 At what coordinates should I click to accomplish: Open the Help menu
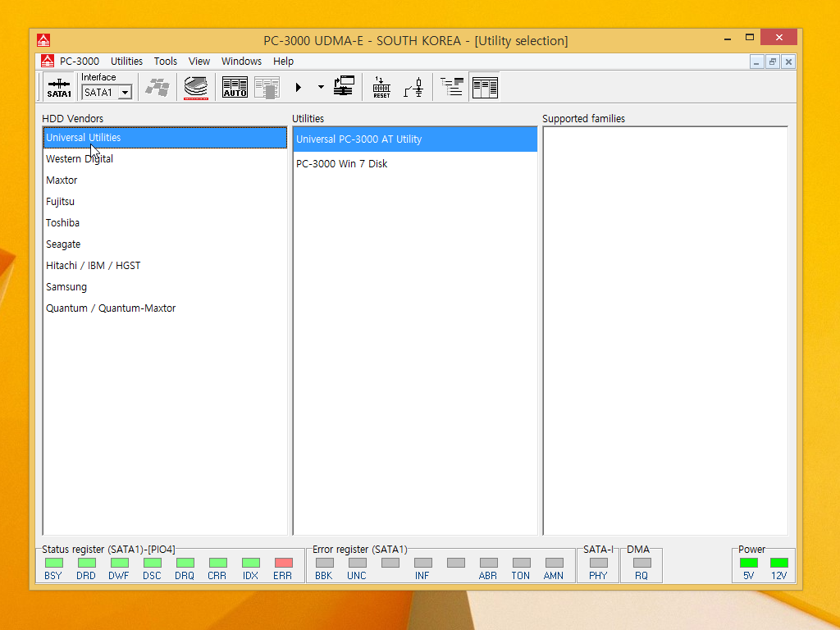[x=283, y=61]
